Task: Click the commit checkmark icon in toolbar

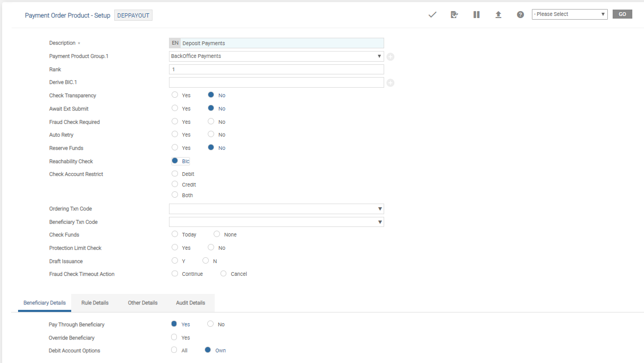Action: [432, 15]
